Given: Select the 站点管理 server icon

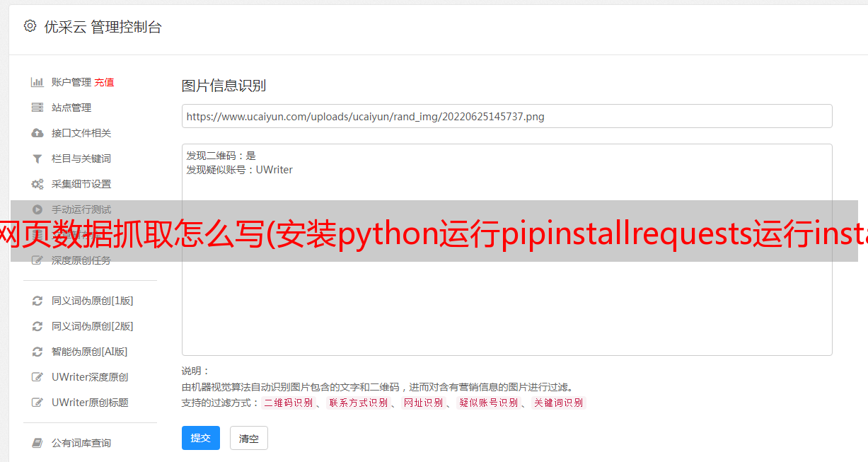Looking at the screenshot, I should [x=37, y=108].
